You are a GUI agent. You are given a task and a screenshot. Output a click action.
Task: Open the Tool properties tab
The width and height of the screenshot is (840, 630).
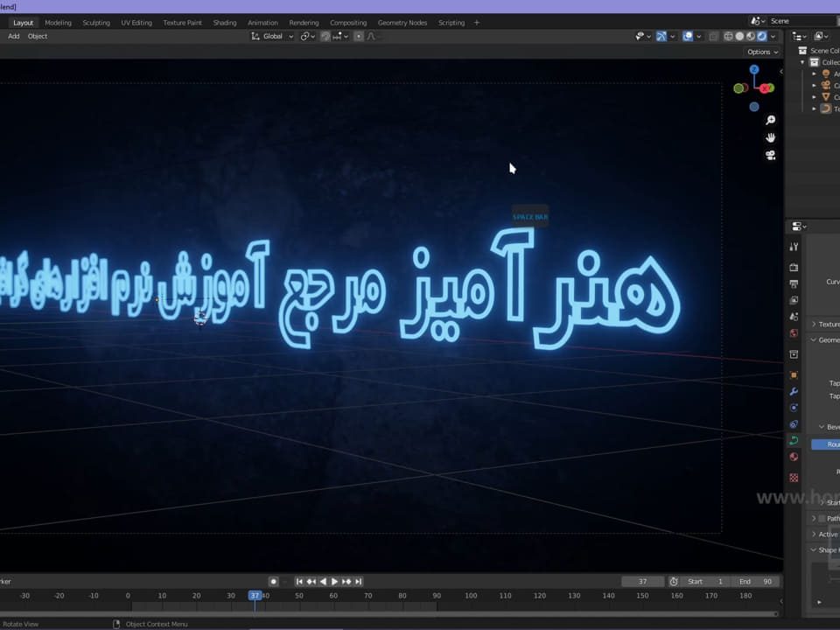point(794,247)
